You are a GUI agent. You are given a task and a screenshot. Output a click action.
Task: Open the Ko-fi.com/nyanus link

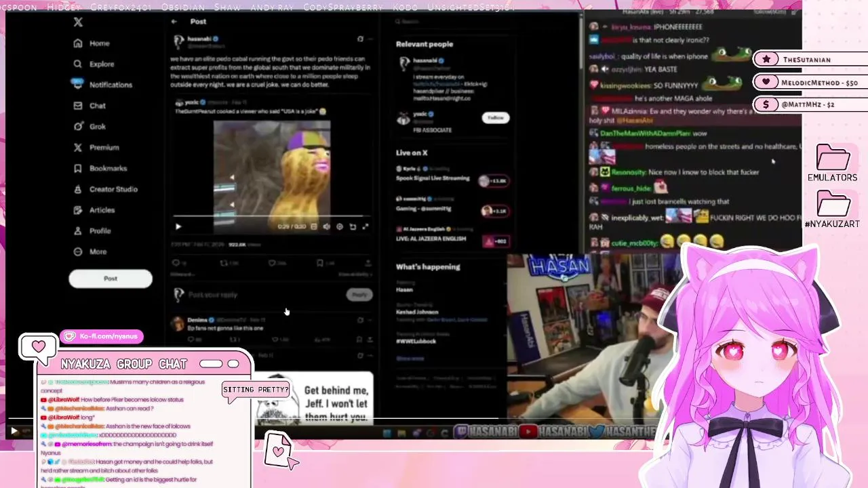pyautogui.click(x=102, y=336)
